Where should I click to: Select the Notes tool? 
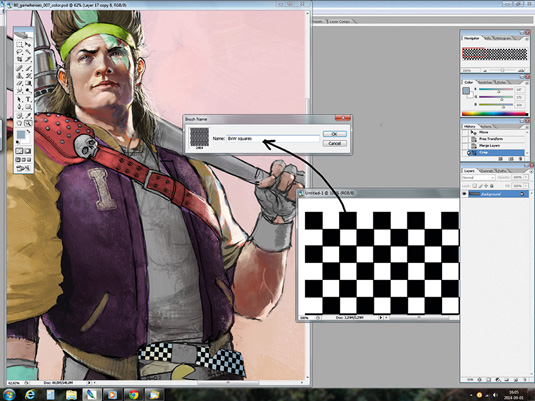(19, 116)
